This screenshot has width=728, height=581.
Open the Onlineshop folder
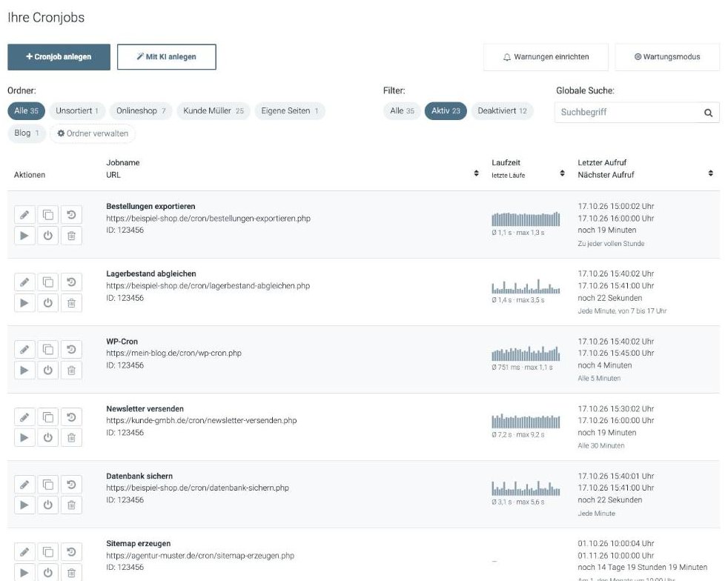click(141, 111)
